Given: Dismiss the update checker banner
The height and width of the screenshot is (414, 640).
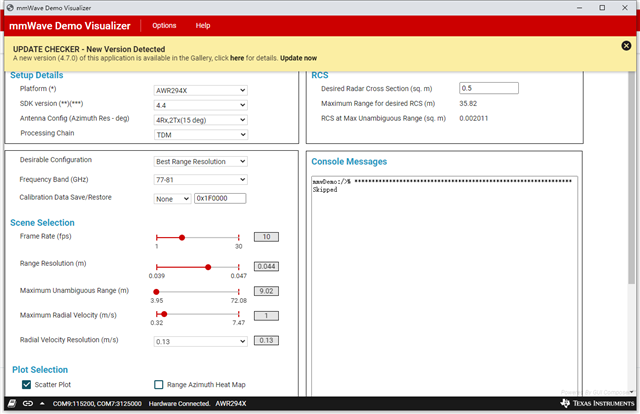Looking at the screenshot, I should coord(626,46).
